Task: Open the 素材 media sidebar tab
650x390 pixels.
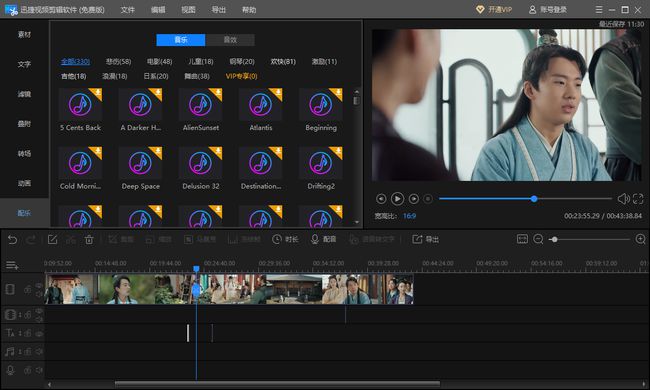Action: [24, 34]
